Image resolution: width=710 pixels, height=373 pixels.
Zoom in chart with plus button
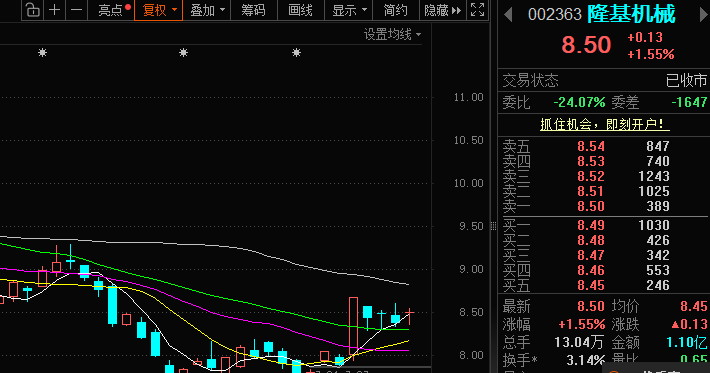tap(54, 10)
